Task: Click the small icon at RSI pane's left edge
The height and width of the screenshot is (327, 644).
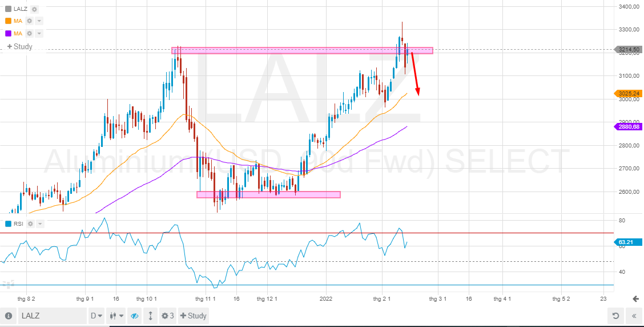Action: (8, 284)
